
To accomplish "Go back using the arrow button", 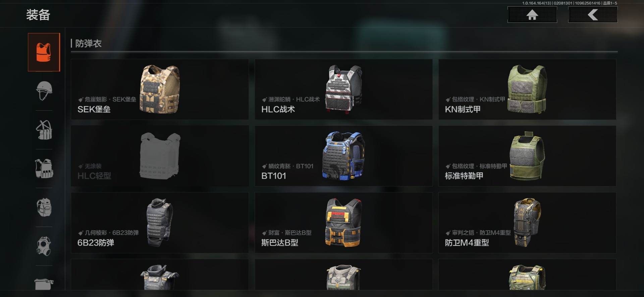I will pyautogui.click(x=593, y=15).
